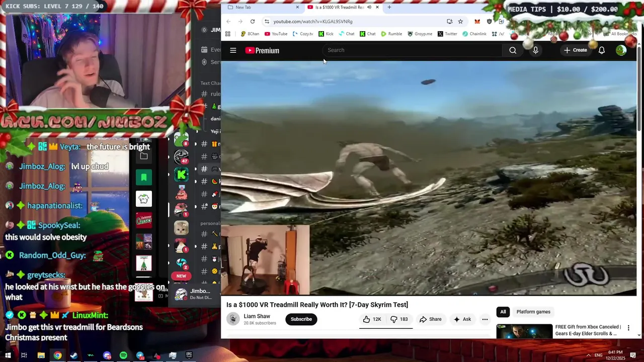644x362 pixels.
Task: Open the YouTube bookmark
Action: point(276,34)
